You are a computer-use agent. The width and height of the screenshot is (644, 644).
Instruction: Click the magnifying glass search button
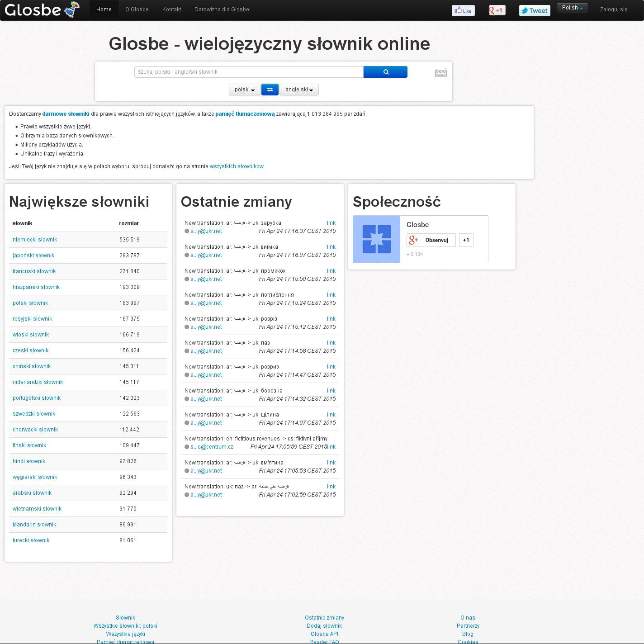(385, 72)
